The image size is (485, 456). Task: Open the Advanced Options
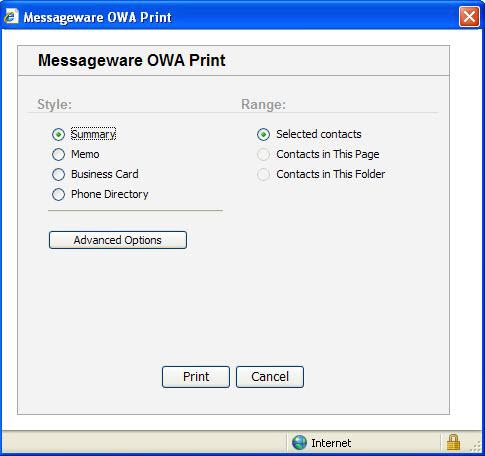(x=118, y=240)
